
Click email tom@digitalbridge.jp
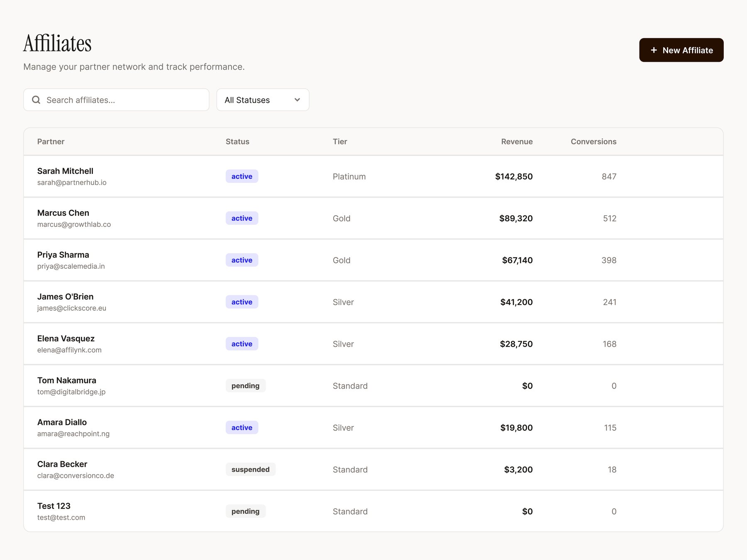coord(71,392)
